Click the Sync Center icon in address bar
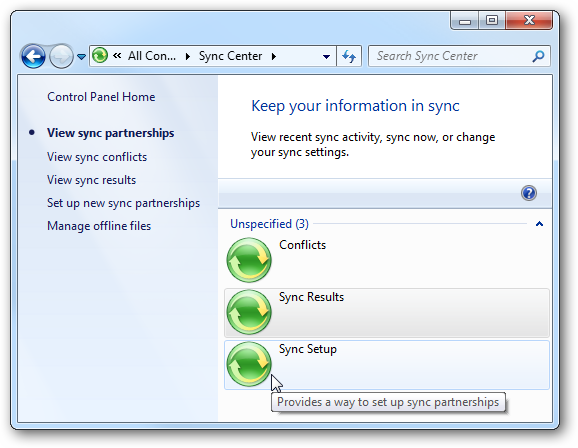This screenshot has width=578, height=448. (x=100, y=56)
